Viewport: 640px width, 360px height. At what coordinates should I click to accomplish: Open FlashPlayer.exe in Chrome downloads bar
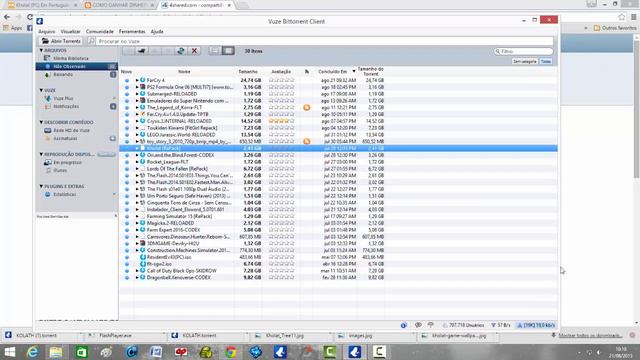tap(116, 336)
